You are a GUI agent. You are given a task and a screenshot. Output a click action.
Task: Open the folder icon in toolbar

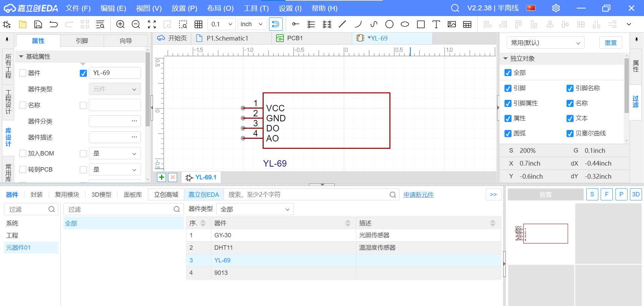22,24
